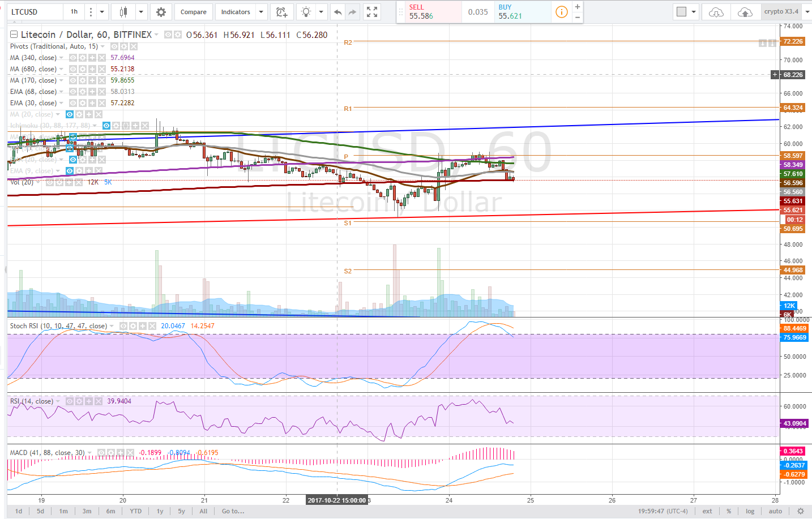The image size is (812, 519).
Task: Open layout selection dropdown arrow
Action: click(694, 12)
